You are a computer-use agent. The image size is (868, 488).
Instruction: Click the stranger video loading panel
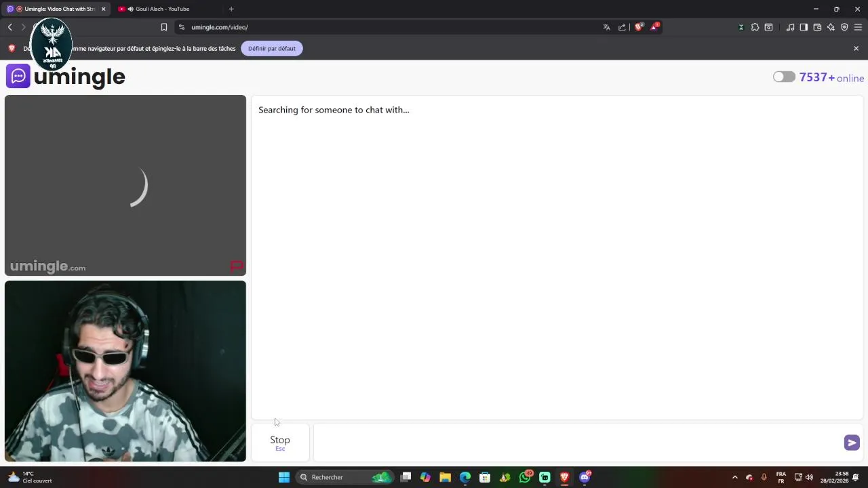pyautogui.click(x=125, y=185)
